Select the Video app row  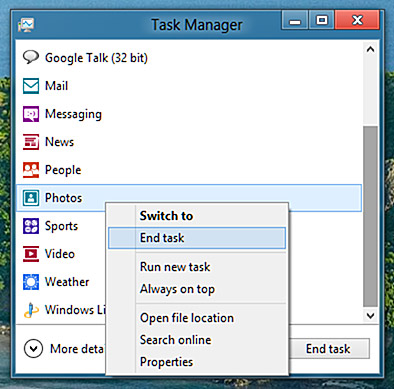coord(61,254)
